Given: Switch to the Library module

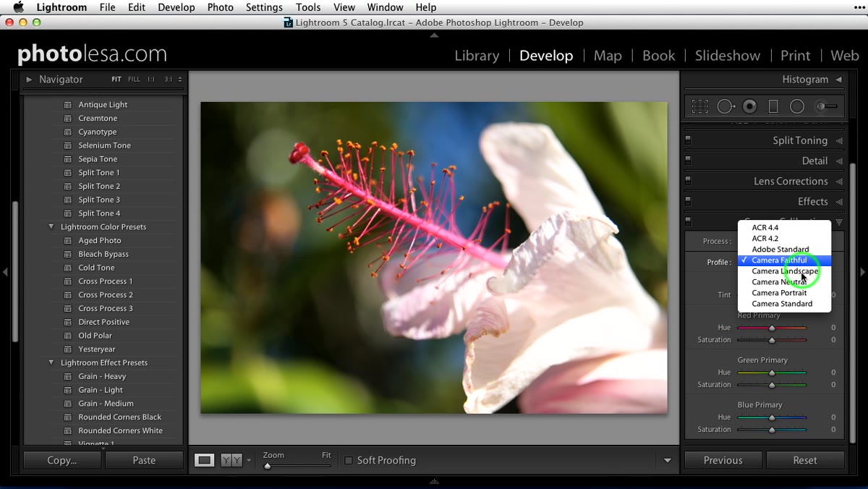Looking at the screenshot, I should 477,56.
